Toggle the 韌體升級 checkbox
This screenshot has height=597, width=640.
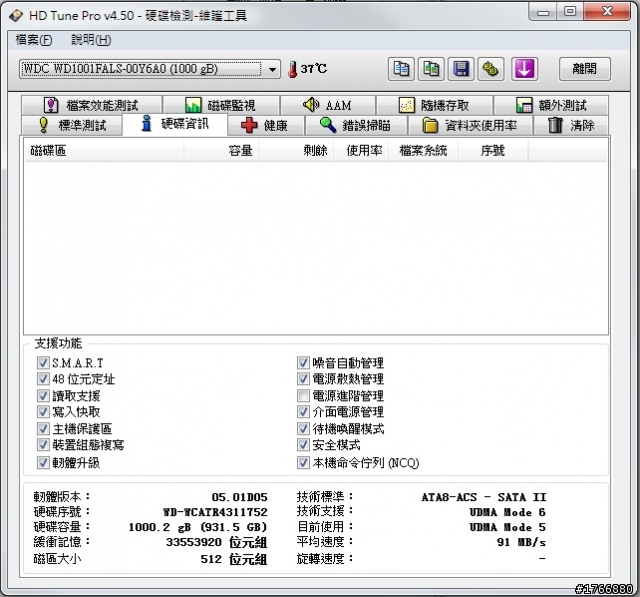(x=43, y=462)
